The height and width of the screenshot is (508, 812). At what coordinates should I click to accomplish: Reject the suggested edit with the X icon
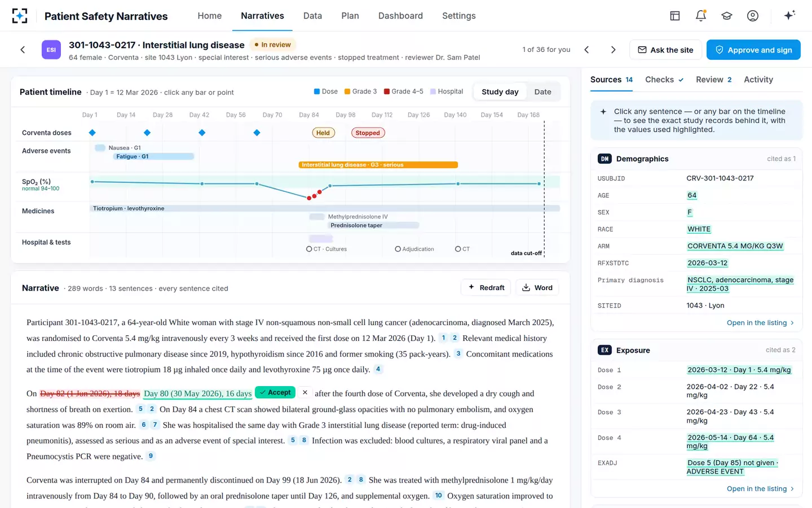[x=305, y=392]
